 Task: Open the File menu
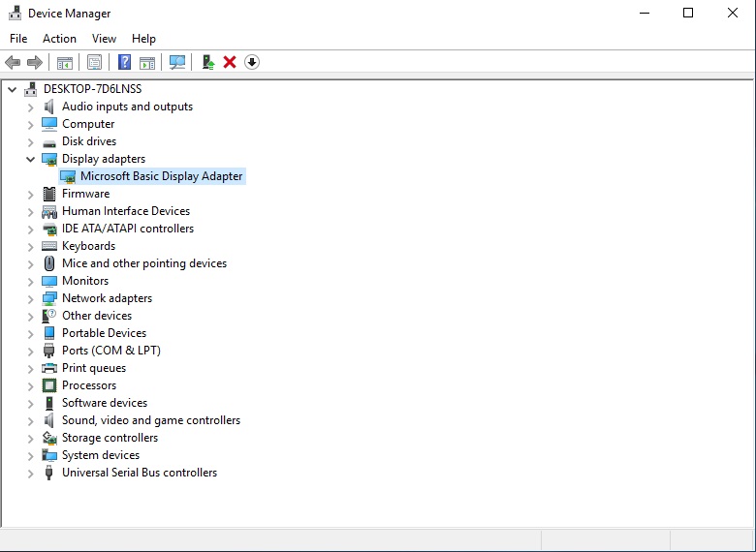(18, 39)
